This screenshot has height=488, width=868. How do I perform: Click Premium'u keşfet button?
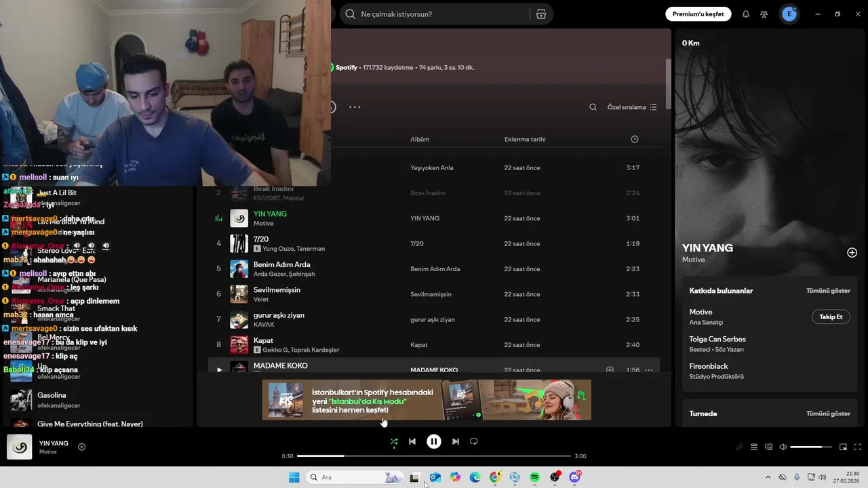(x=698, y=14)
